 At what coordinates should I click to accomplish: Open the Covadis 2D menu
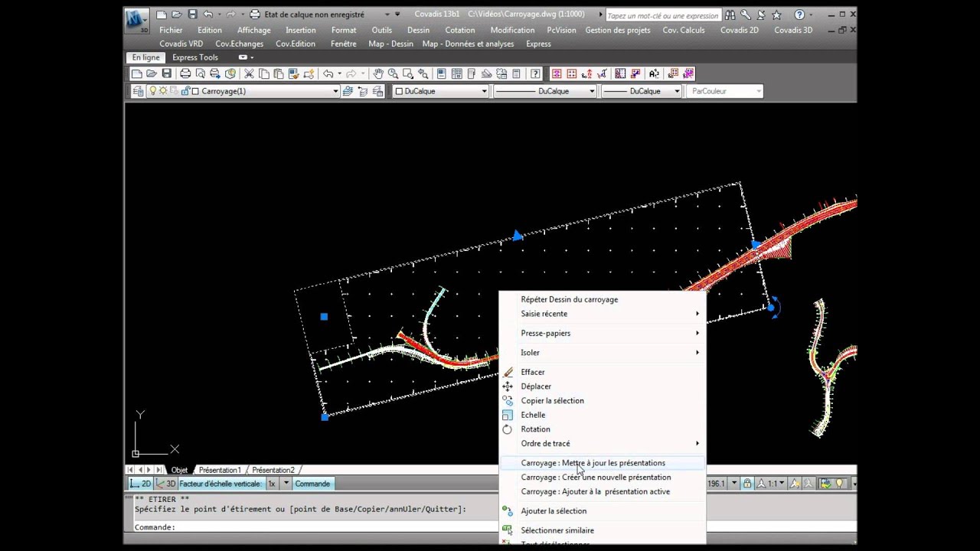coord(739,30)
